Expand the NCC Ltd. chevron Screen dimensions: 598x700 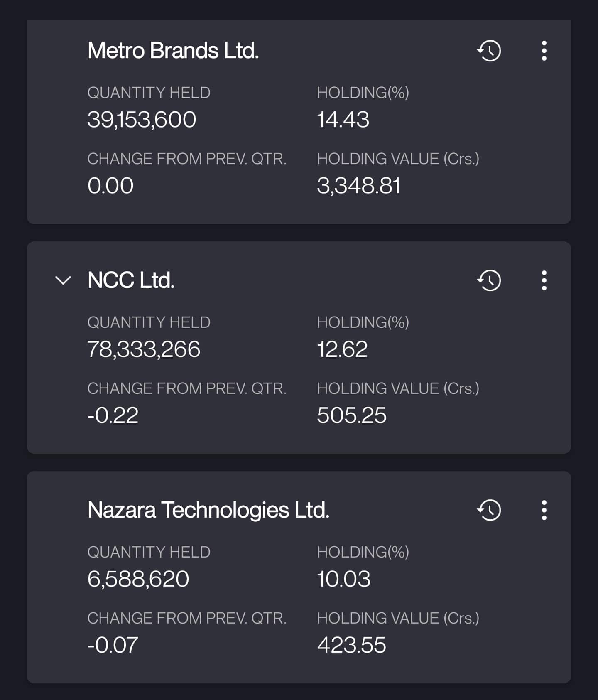(63, 280)
